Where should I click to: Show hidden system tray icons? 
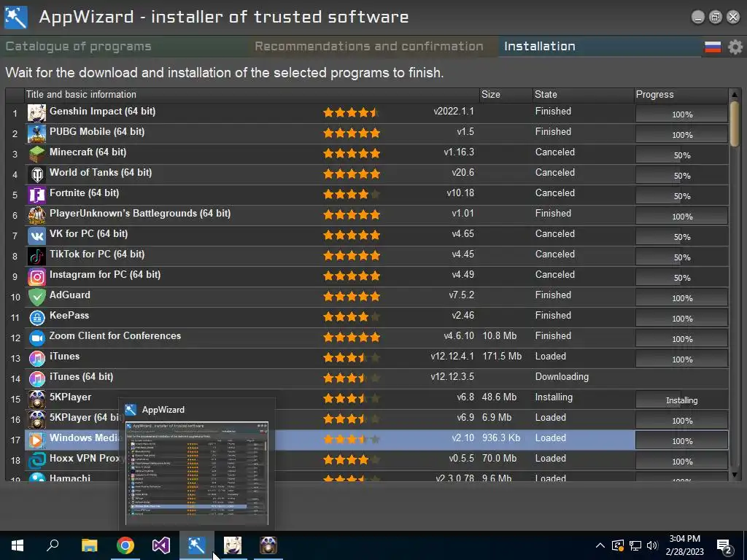click(600, 545)
